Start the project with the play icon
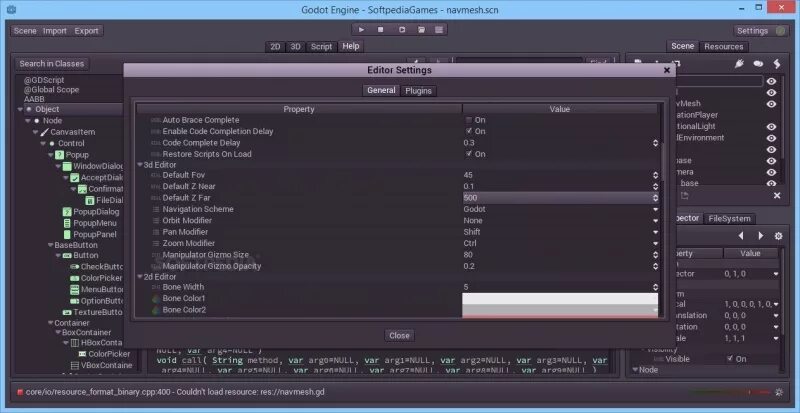 [361, 30]
